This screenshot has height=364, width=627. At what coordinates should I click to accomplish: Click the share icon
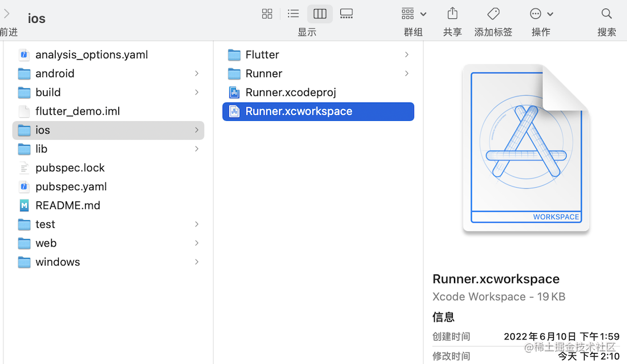[452, 13]
